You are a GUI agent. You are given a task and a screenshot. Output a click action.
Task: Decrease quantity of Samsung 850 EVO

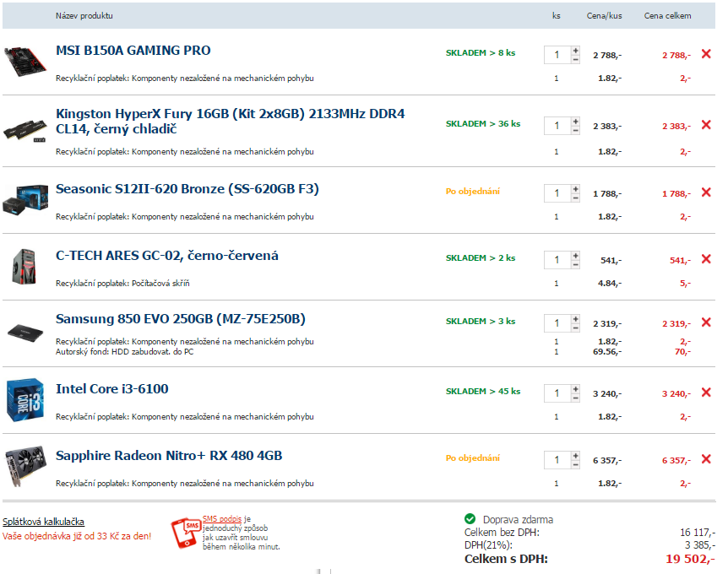coord(576,328)
